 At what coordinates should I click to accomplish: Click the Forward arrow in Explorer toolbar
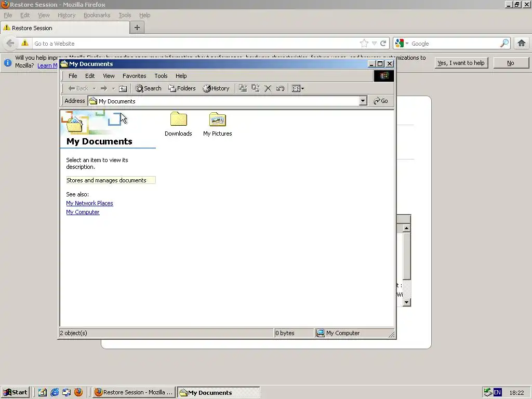[104, 88]
